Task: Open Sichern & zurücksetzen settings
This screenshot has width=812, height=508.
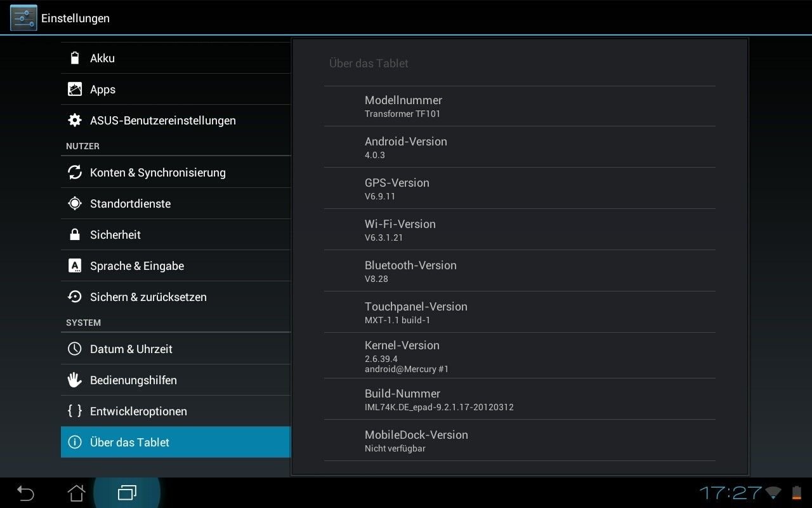Action: [x=176, y=297]
